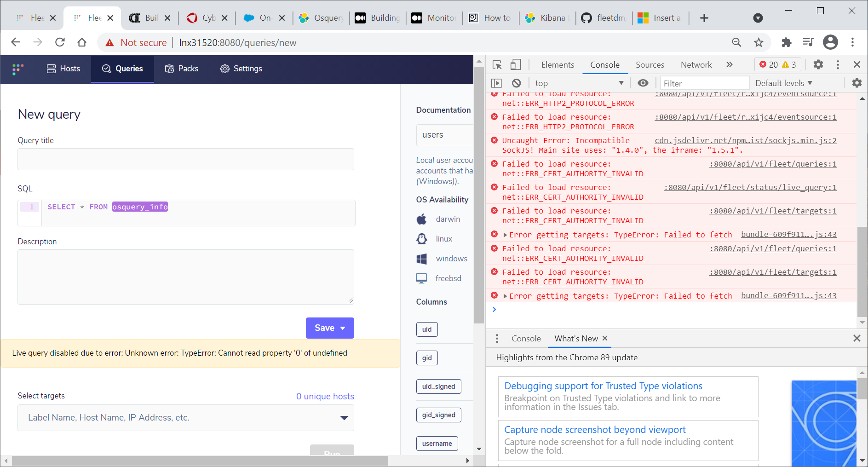This screenshot has height=467, width=868.
Task: Open console settings gear beside Default levels
Action: 857,83
